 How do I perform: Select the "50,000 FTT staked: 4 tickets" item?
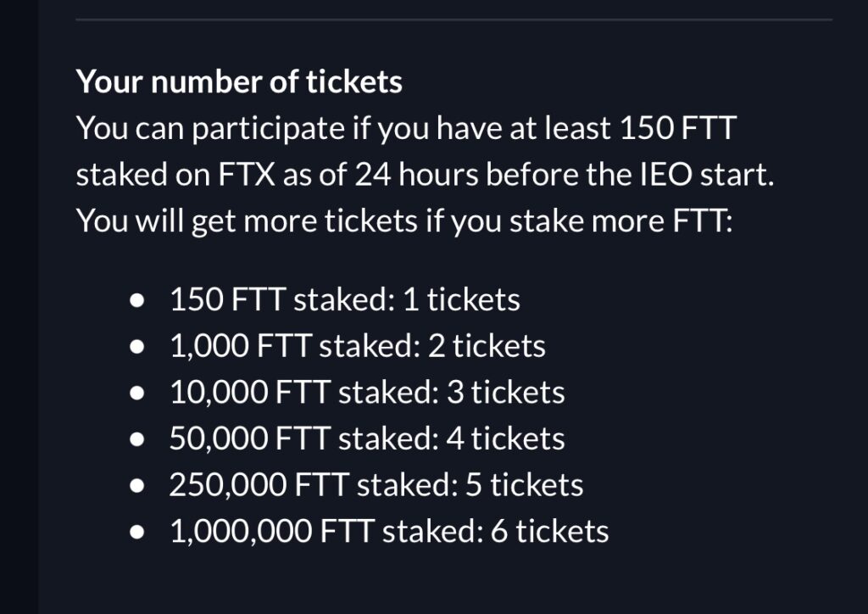[x=367, y=439]
